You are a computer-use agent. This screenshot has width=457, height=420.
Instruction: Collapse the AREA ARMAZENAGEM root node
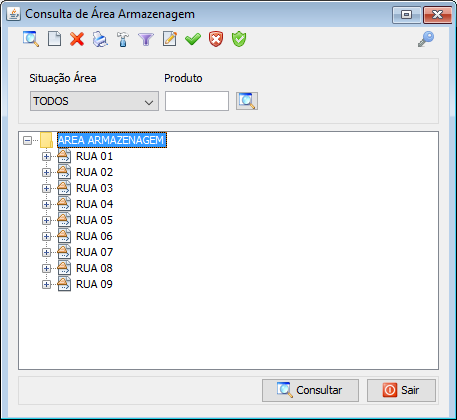(27, 140)
